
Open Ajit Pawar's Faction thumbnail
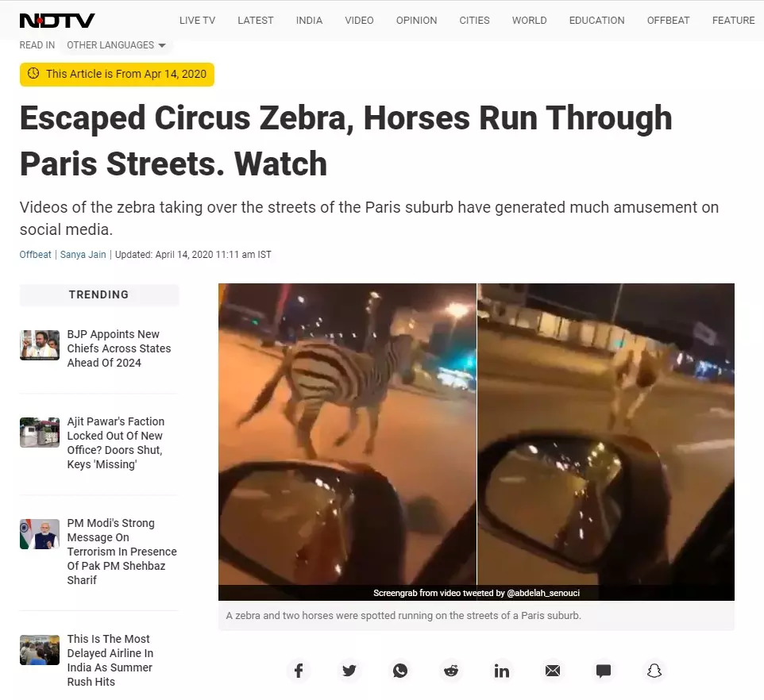pos(40,433)
